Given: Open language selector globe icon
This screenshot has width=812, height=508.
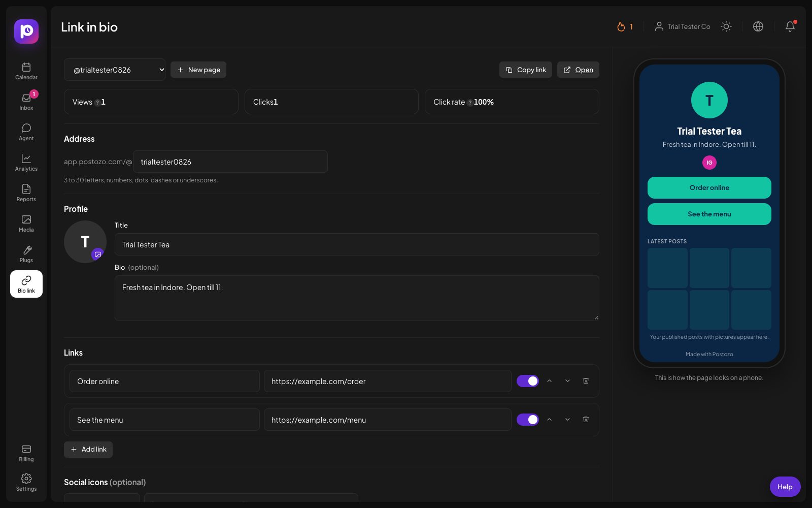Looking at the screenshot, I should [x=758, y=26].
